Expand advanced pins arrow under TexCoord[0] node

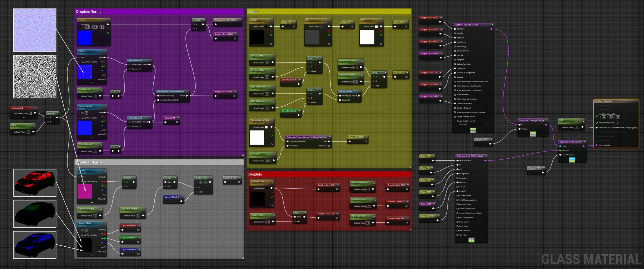tap(24, 117)
